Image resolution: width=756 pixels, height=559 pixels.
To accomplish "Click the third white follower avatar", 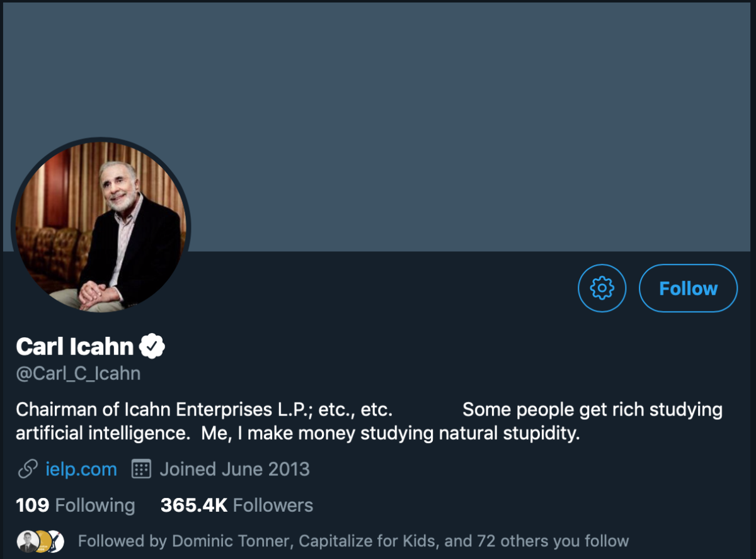I will [55, 541].
